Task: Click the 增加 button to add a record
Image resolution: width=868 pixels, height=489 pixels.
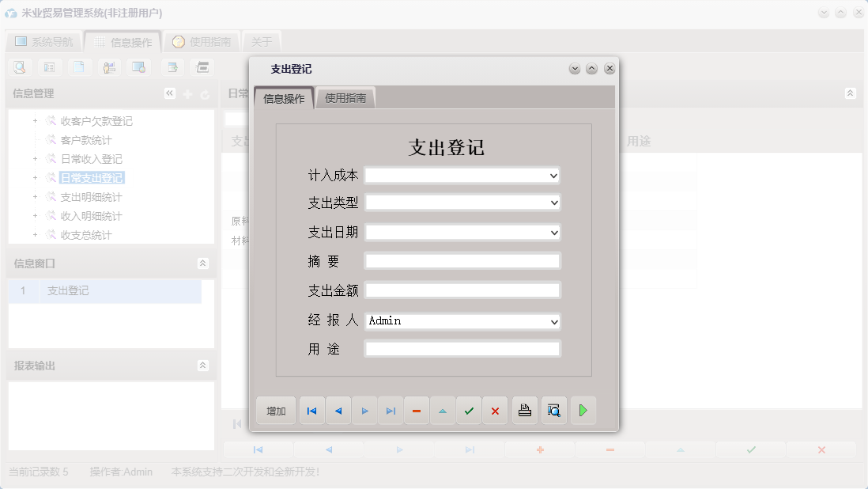Action: click(x=275, y=410)
